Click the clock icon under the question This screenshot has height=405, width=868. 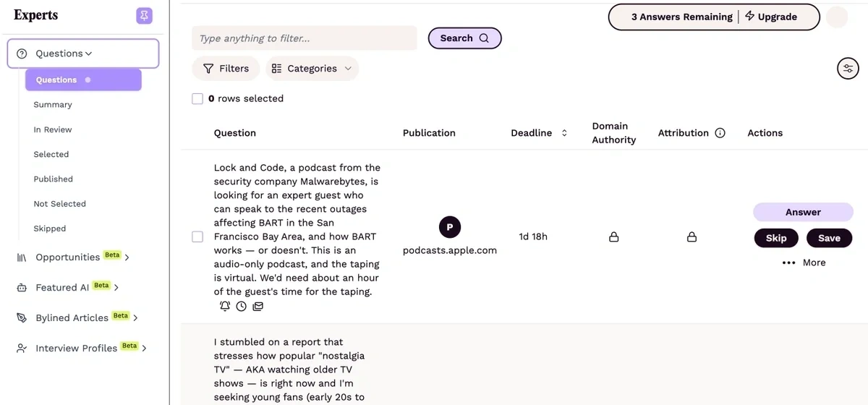coord(242,306)
